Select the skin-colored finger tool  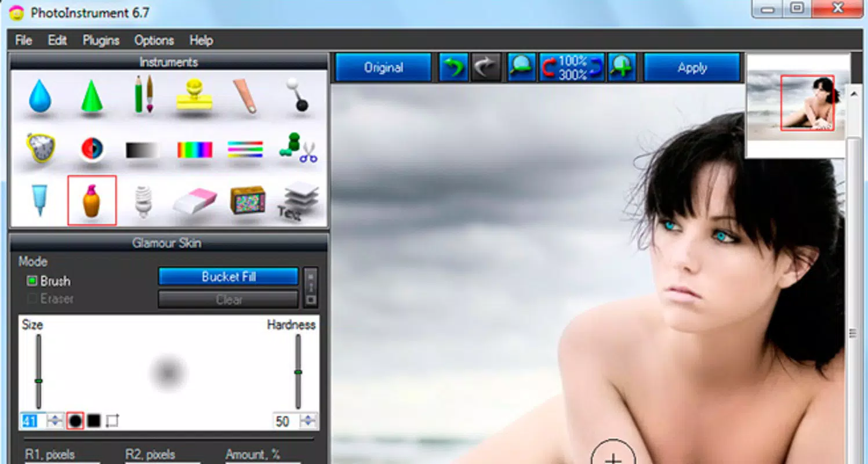(x=246, y=96)
